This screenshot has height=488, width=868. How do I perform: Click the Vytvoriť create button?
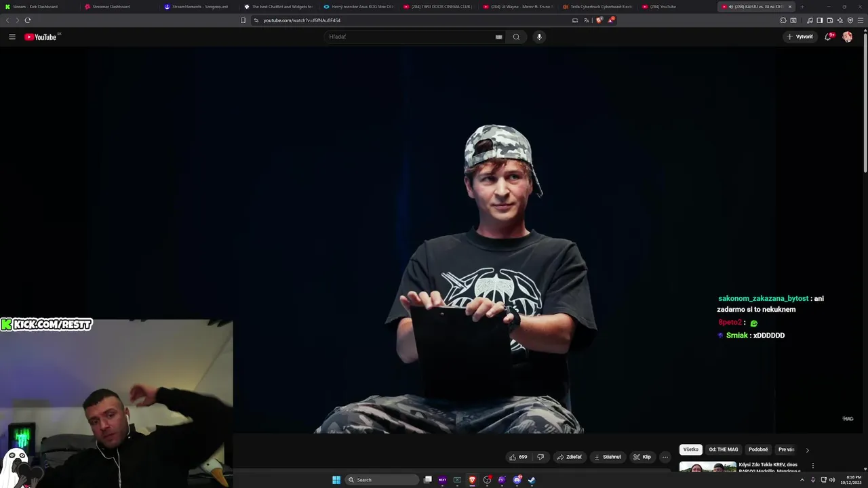800,37
